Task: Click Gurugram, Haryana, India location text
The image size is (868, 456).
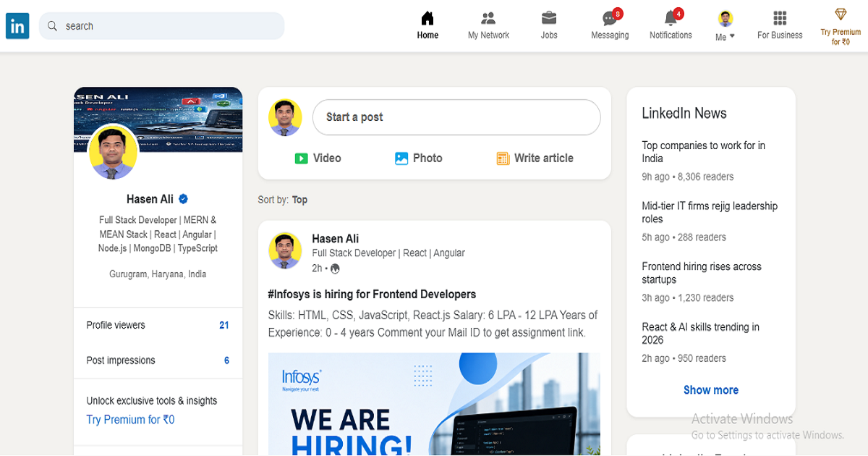Action: (158, 274)
